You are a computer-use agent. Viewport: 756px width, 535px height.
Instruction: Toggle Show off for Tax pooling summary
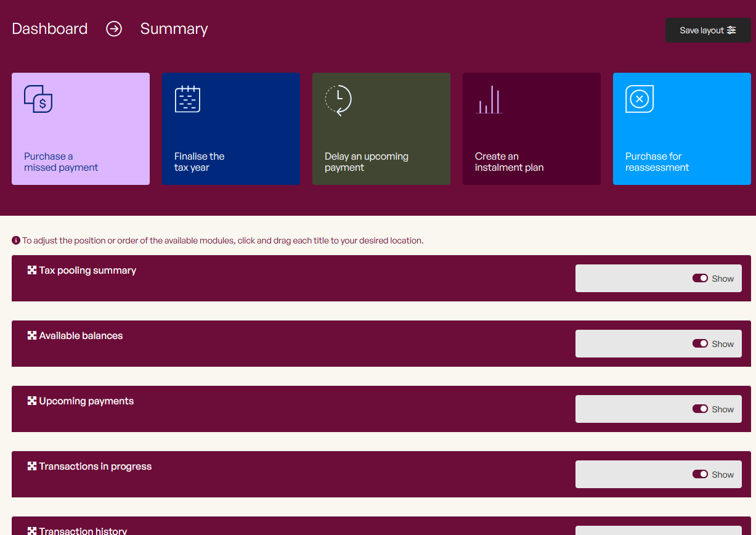point(700,278)
